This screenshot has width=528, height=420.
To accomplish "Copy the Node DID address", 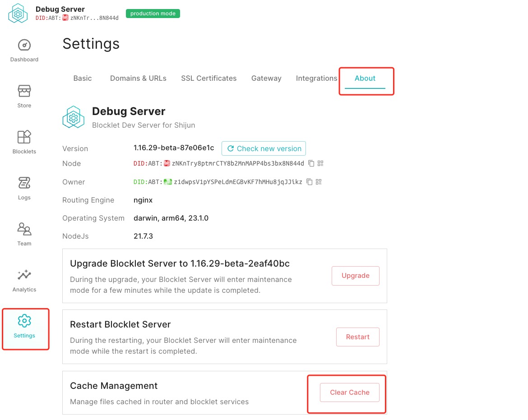I will [x=310, y=163].
